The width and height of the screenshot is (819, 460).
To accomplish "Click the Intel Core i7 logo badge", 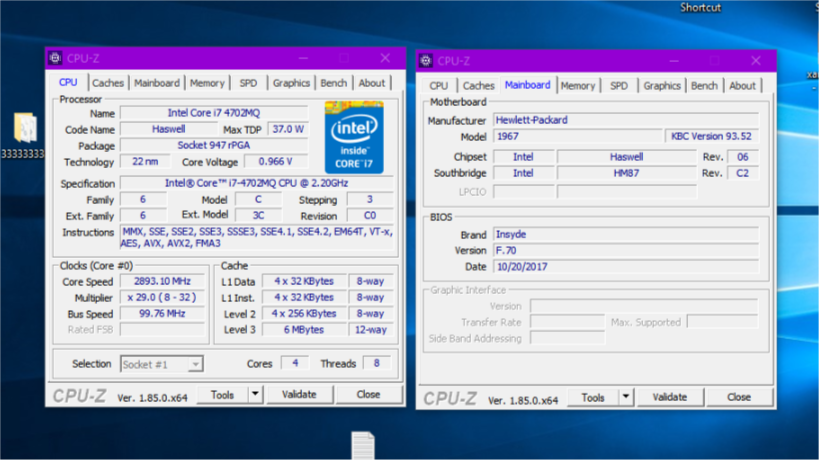I will click(x=354, y=135).
